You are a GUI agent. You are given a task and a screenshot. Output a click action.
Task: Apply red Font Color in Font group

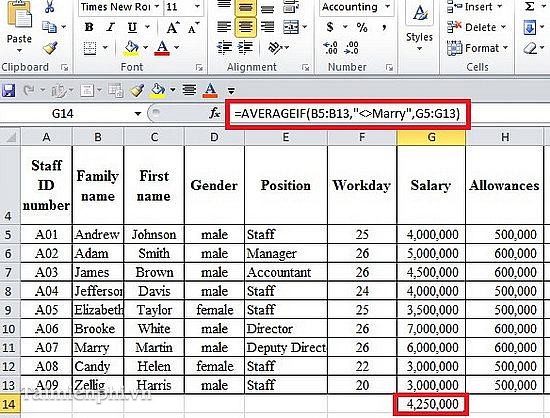pyautogui.click(x=162, y=48)
